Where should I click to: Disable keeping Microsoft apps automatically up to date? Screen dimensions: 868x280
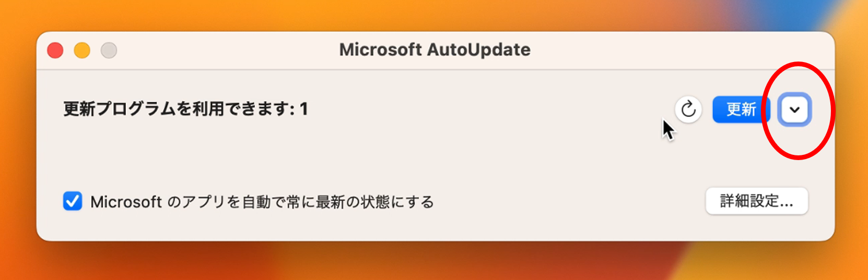click(x=73, y=201)
